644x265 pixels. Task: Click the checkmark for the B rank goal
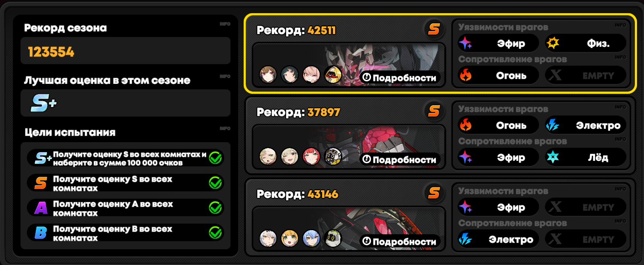tap(215, 233)
